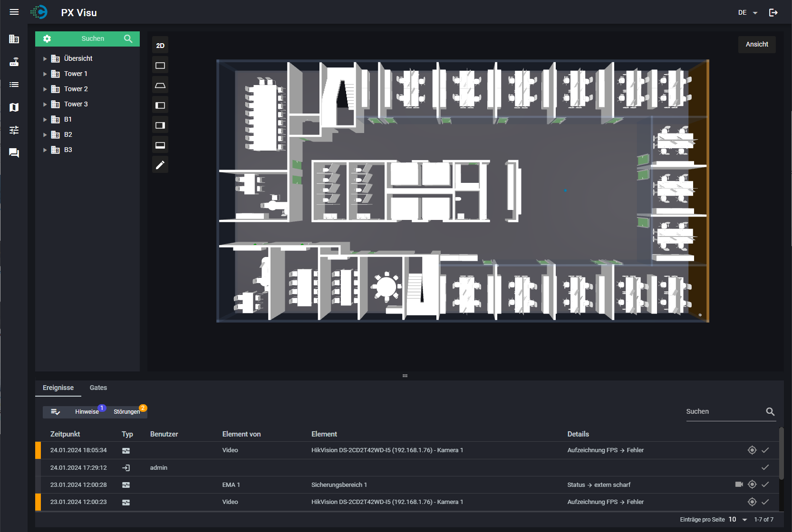
Task: Expand the B3 tree node
Action: tap(45, 150)
